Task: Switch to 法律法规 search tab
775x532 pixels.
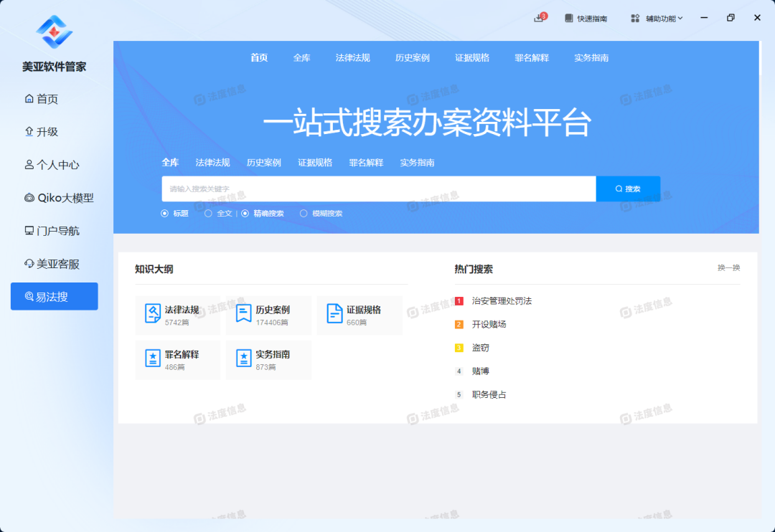Action: (212, 163)
